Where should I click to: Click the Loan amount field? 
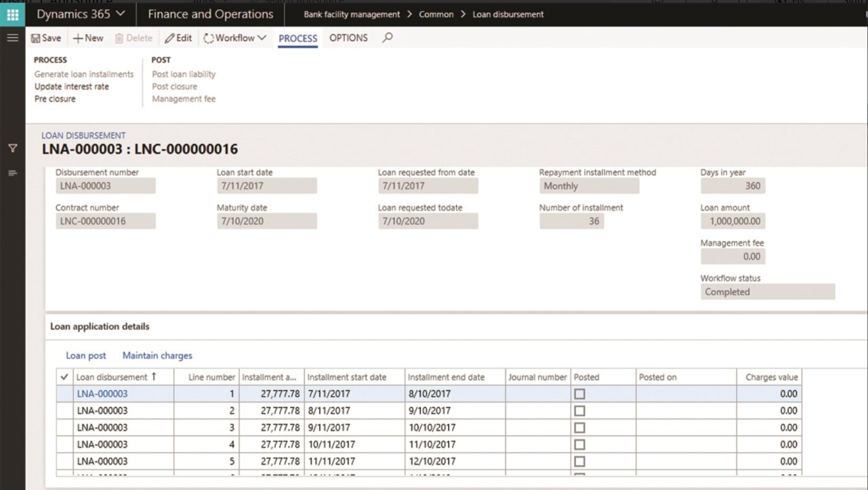pyautogui.click(x=733, y=221)
